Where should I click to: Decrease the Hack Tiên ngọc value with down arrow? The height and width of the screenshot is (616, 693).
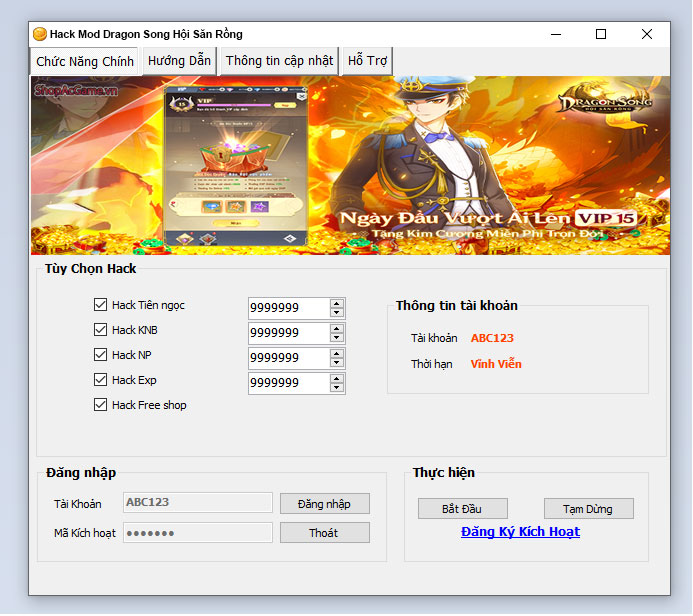[337, 312]
